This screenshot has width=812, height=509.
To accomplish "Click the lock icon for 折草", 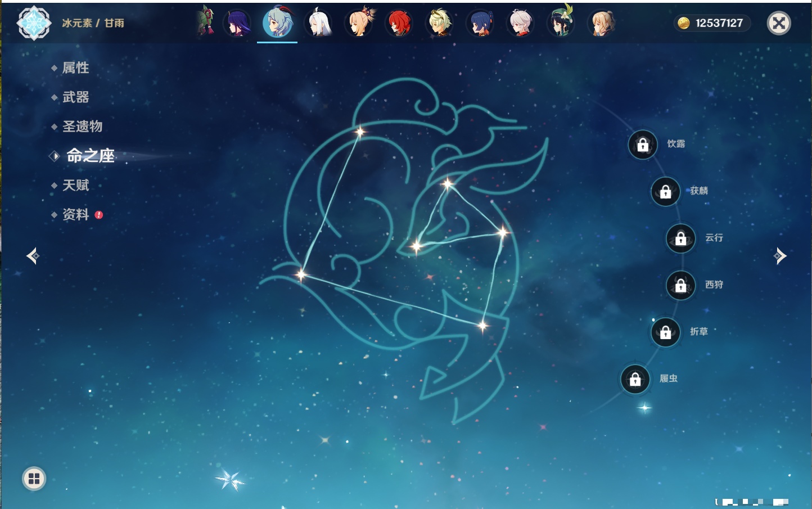I will tap(666, 332).
